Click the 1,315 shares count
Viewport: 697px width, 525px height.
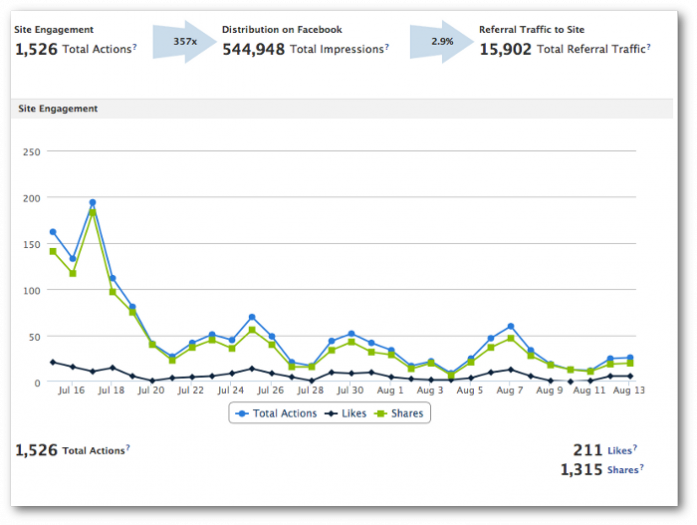[581, 469]
